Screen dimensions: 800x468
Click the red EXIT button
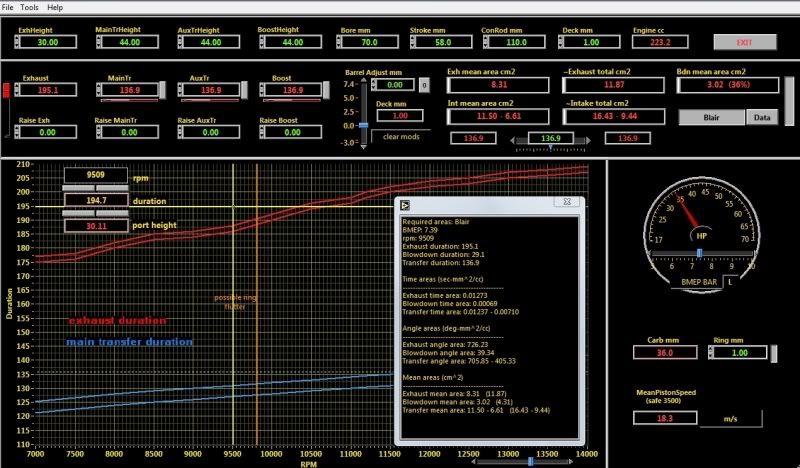[744, 42]
